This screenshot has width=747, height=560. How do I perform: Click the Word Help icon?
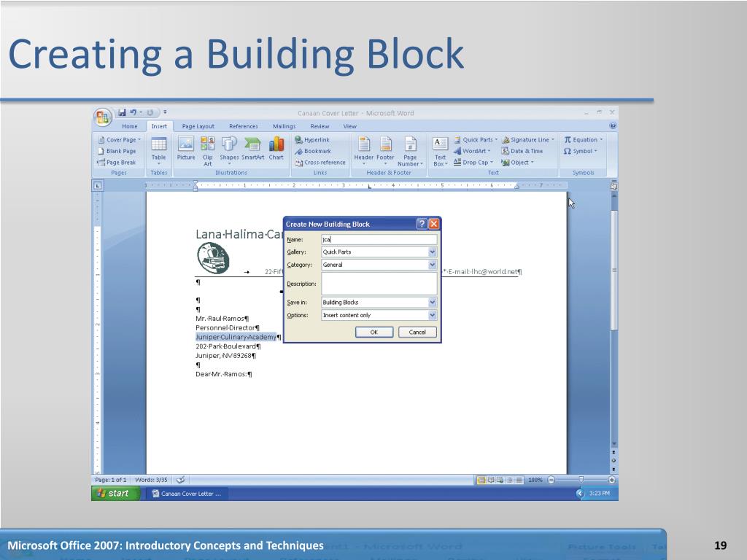pos(613,125)
